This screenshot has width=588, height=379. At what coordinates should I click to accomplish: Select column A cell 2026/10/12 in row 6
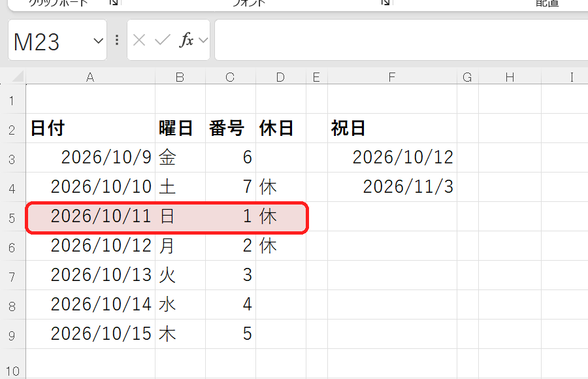click(x=90, y=246)
